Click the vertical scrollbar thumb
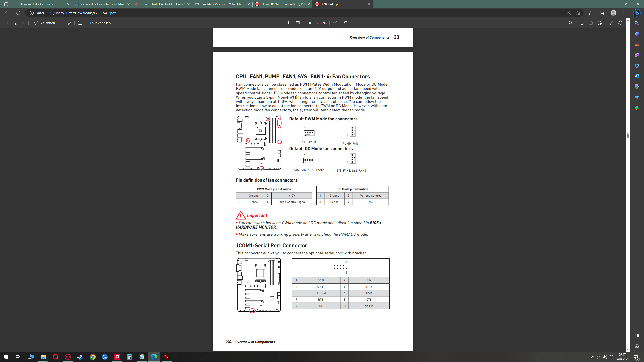The height and width of the screenshot is (362, 644). pyautogui.click(x=628, y=135)
